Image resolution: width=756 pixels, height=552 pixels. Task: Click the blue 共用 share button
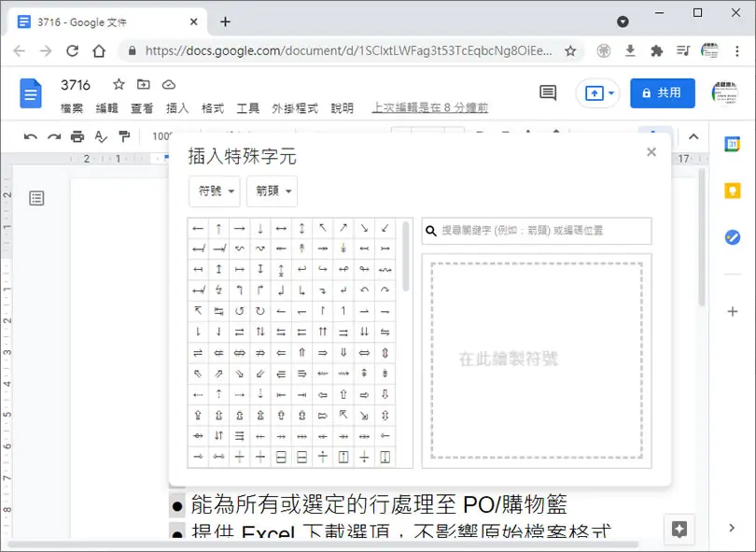coord(663,93)
